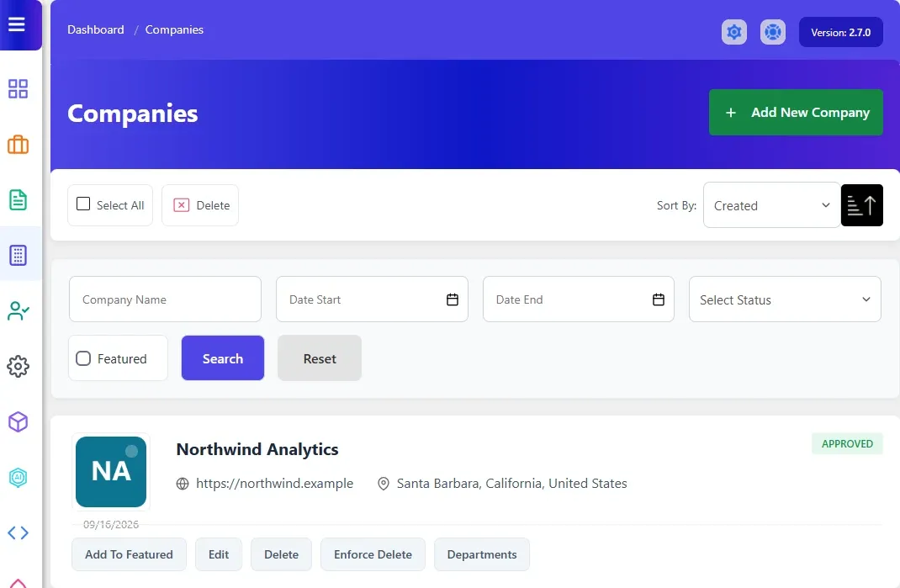Click Add To Featured for Northwind Analytics
Screen dimensions: 900x588
(130, 554)
